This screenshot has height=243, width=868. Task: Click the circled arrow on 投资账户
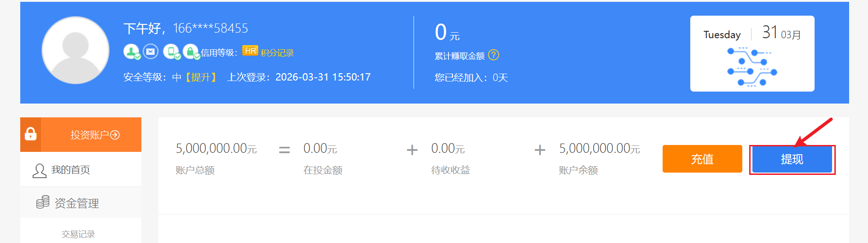115,135
